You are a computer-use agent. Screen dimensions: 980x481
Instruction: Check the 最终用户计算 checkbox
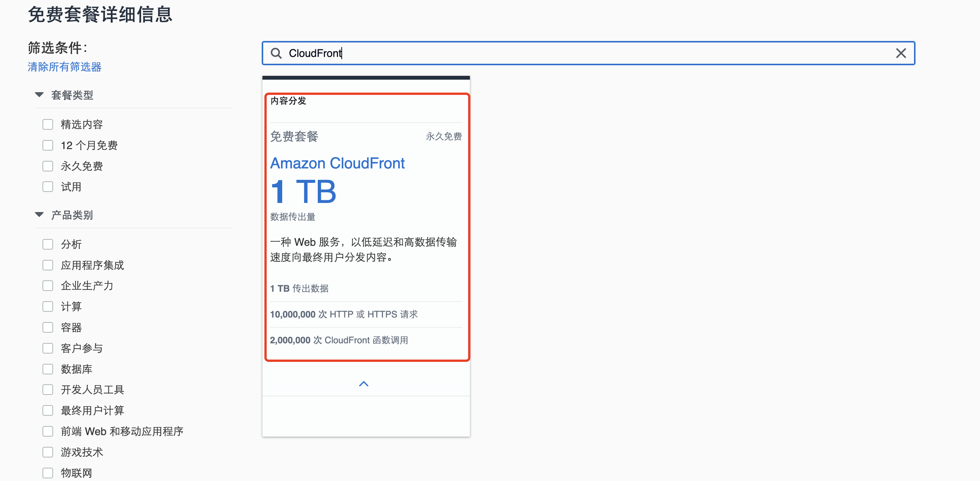tap(47, 410)
